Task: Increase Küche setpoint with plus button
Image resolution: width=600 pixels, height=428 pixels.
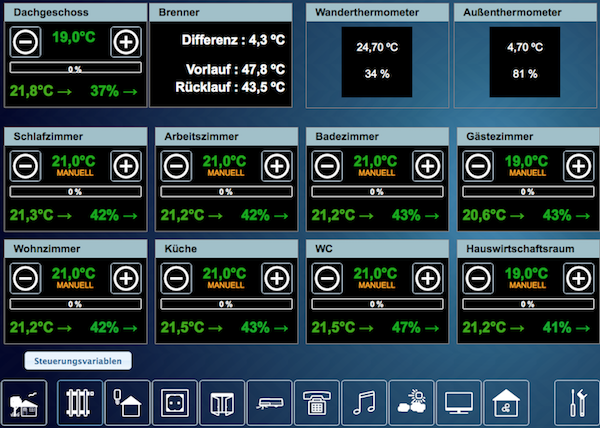Action: coord(277,278)
